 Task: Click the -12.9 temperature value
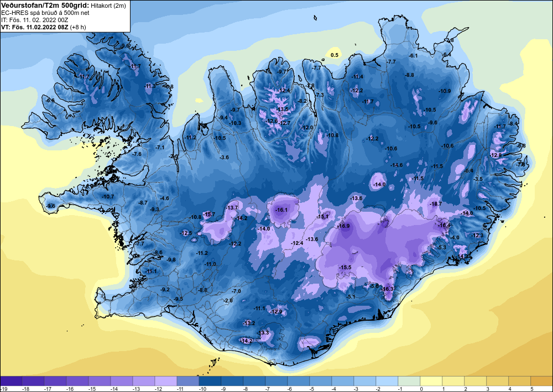[276, 312]
